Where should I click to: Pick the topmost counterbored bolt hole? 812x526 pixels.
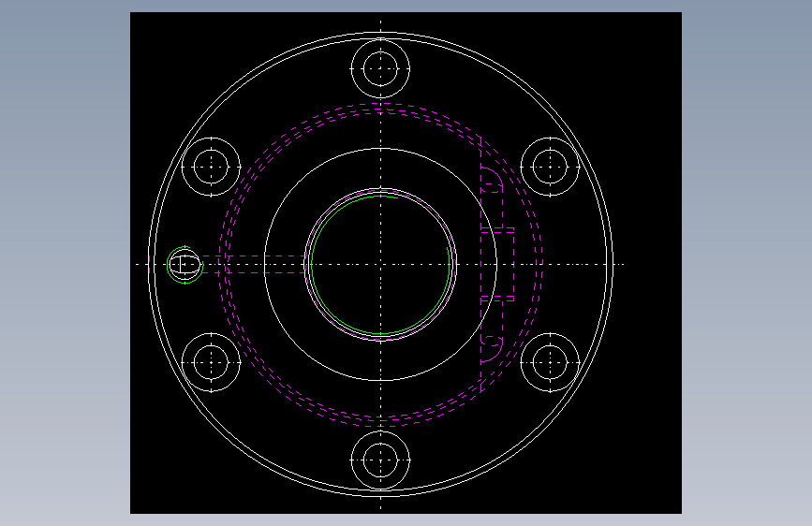[x=380, y=68]
